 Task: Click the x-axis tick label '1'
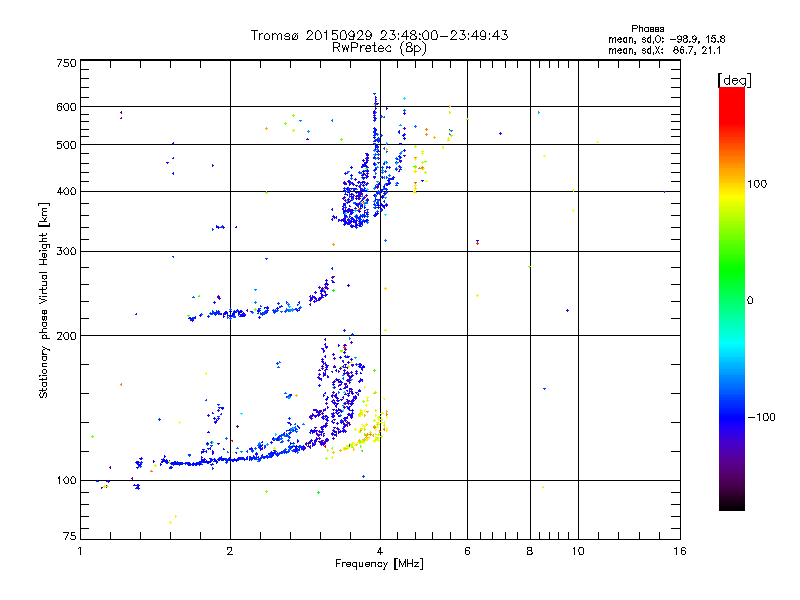80,551
